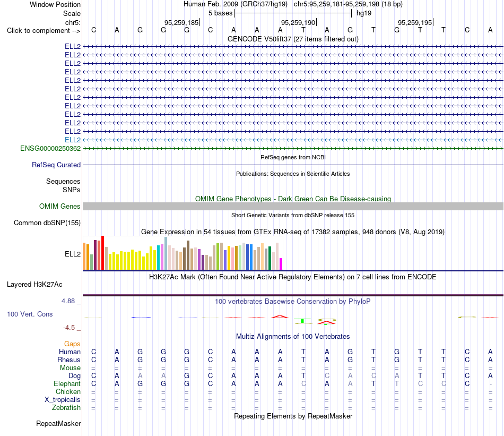Click the green ENSG00000250362 arrow track line

293,148
